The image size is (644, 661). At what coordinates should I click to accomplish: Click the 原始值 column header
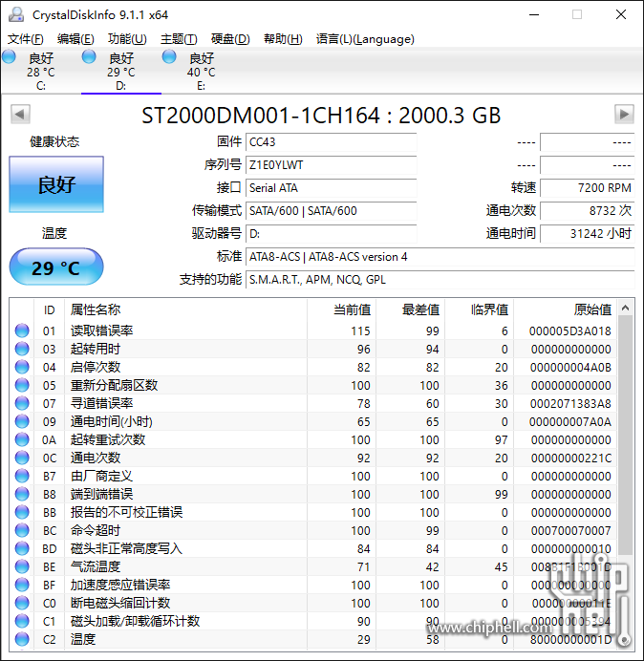click(x=565, y=309)
